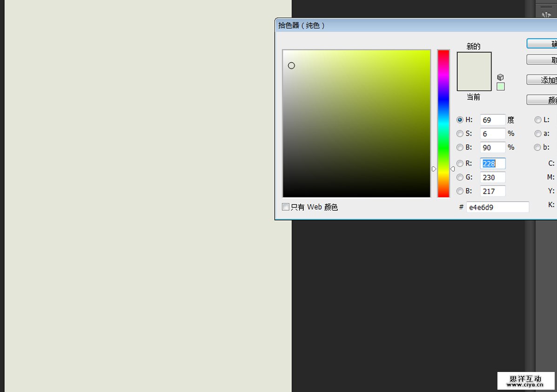Select the B radio button beside value 90
Screen dimensions: 557x392
pos(460,147)
